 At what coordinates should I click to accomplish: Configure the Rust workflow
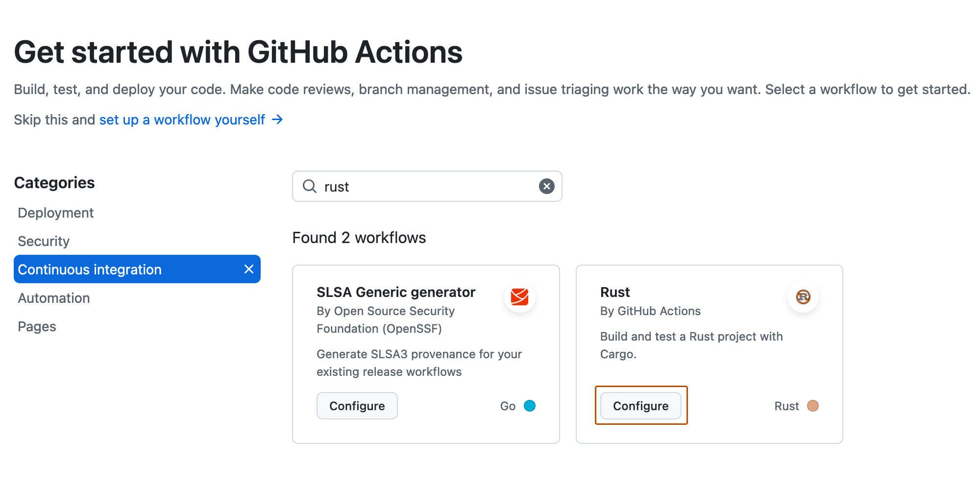[641, 406]
